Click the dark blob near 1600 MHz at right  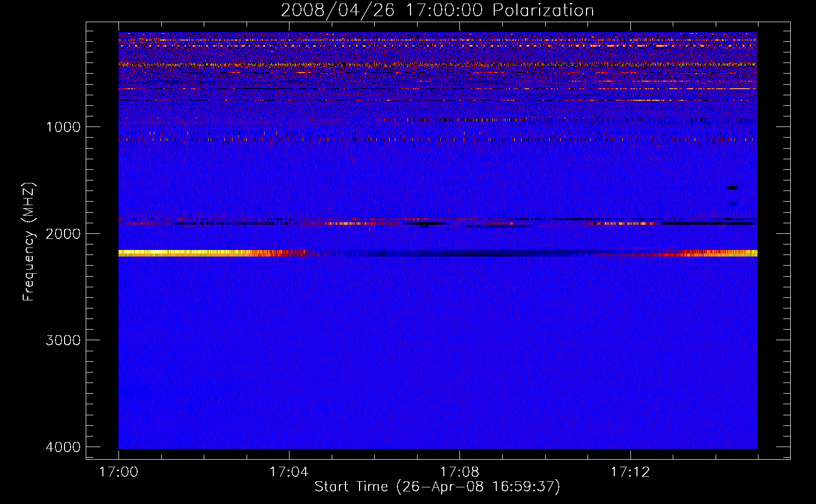pyautogui.click(x=733, y=188)
